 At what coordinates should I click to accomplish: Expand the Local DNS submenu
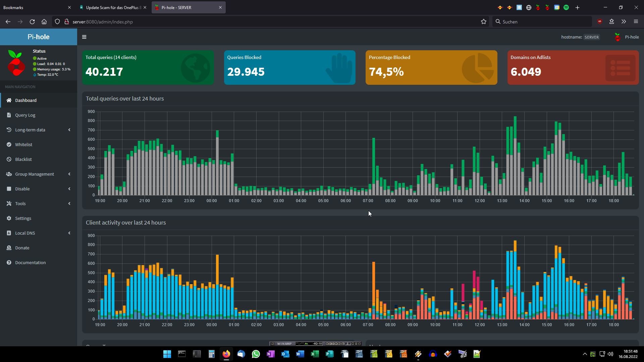[39, 233]
